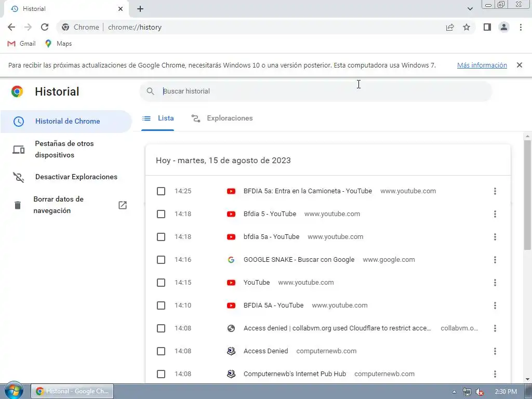This screenshot has width=532, height=399.
Task: Check the box for BFDIA 5a: Entra en la Camioneta
Action: point(161,191)
